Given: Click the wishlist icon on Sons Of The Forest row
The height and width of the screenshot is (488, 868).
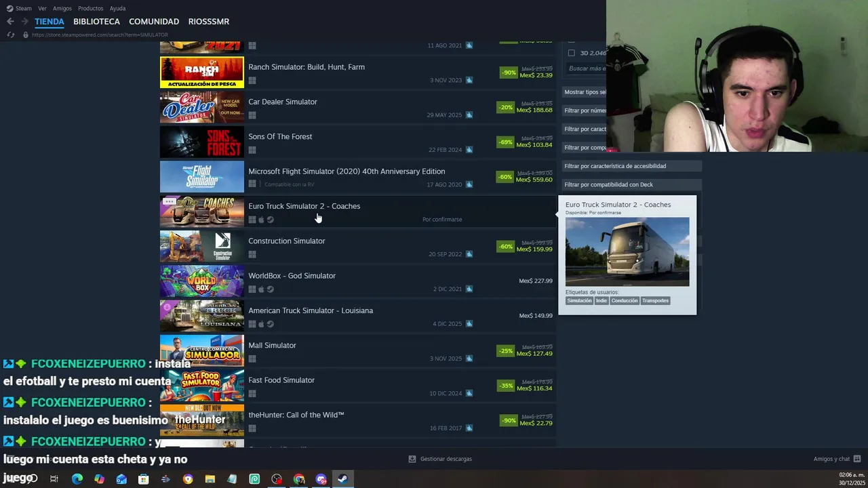Looking at the screenshot, I should click(469, 150).
